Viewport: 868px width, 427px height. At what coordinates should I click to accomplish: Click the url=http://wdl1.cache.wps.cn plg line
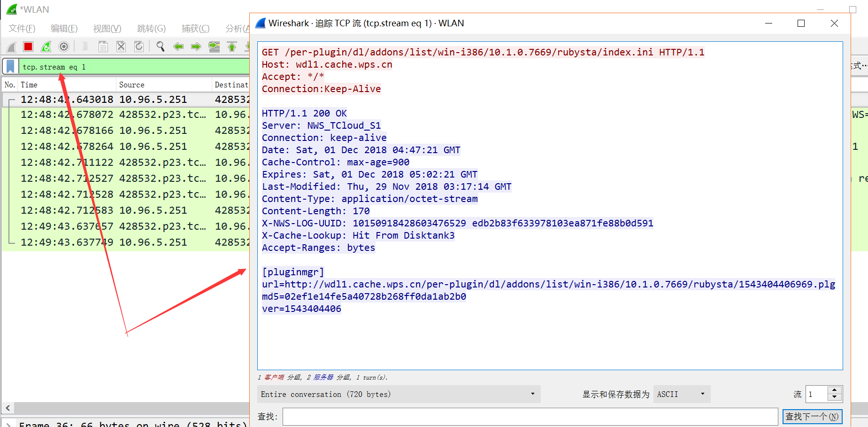click(548, 284)
